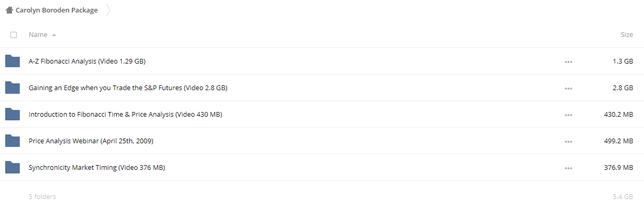Sort files by the Name column
The width and height of the screenshot is (644, 211).
pos(38,34)
